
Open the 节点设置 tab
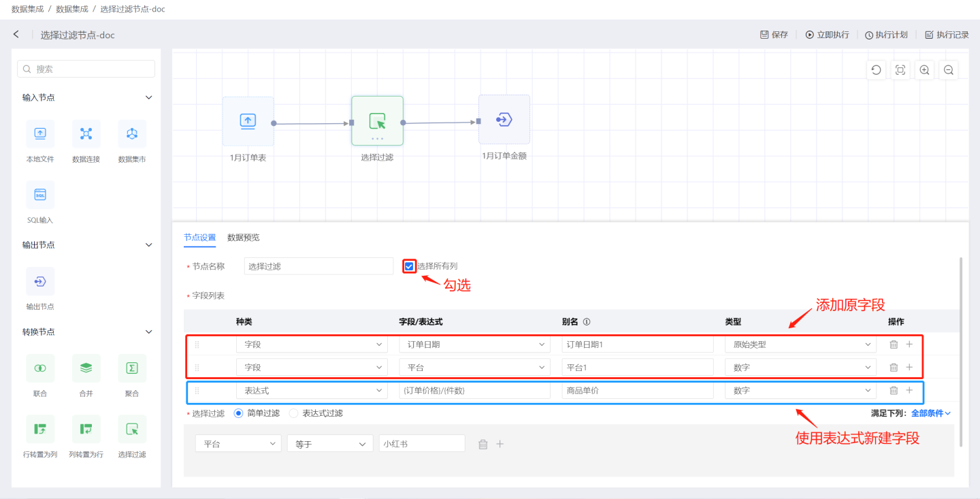coord(199,238)
